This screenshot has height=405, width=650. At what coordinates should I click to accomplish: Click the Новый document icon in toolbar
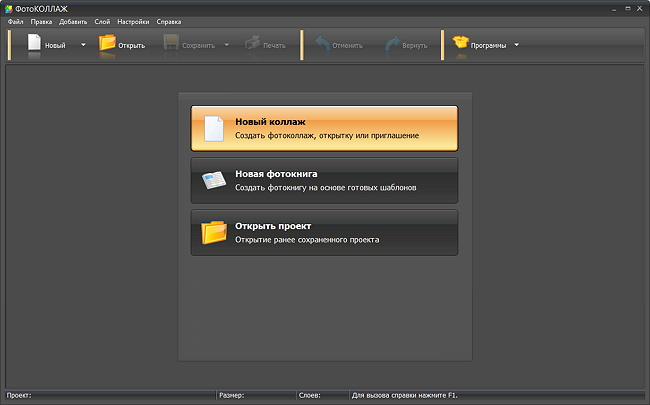[x=34, y=42]
